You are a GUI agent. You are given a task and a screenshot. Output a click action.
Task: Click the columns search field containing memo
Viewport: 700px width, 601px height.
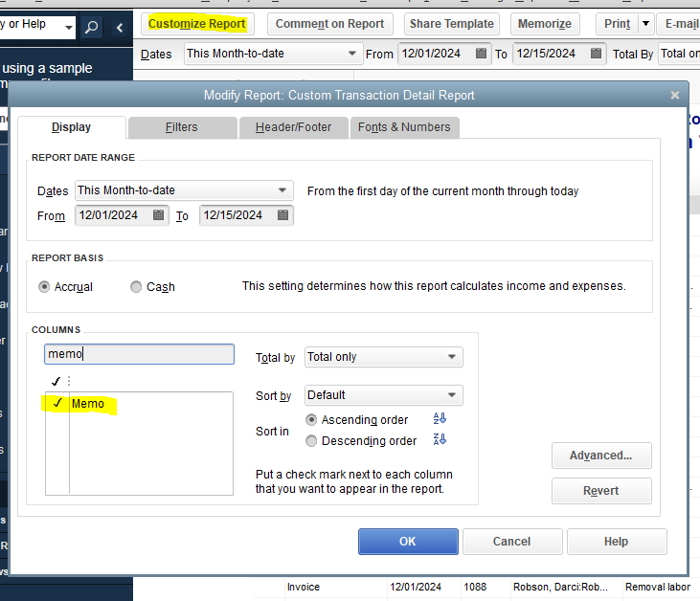pyautogui.click(x=139, y=354)
